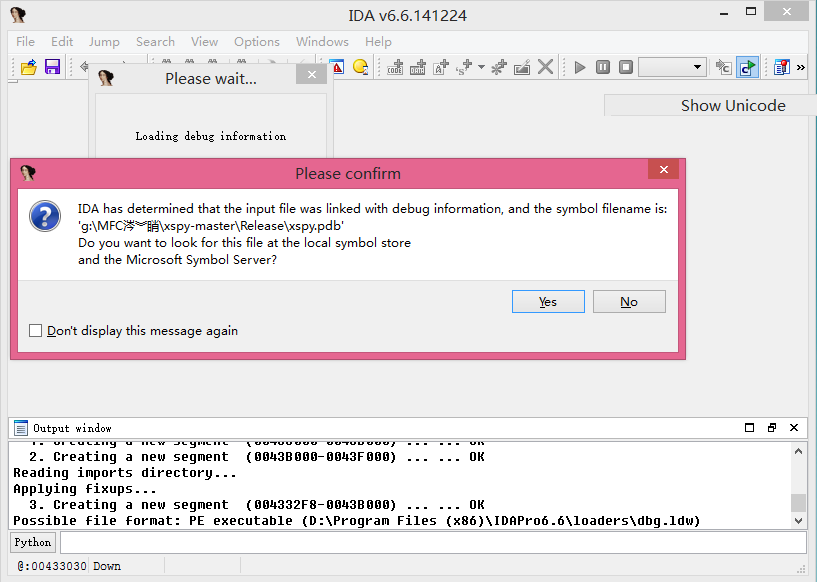The image size is (817, 582).
Task: Click the Save database floppy icon
Action: point(53,67)
